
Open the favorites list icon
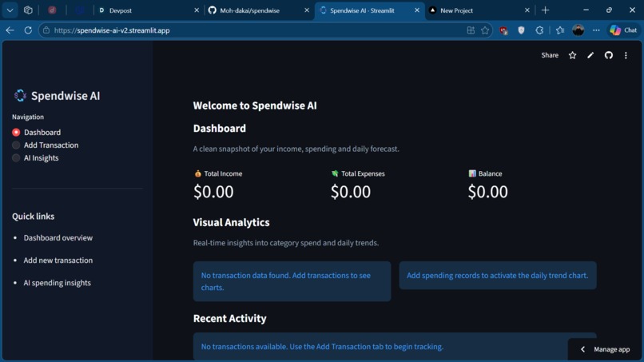click(x=560, y=30)
